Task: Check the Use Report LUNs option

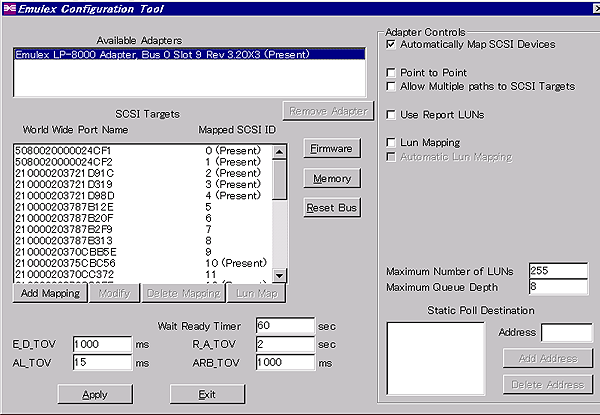Action: [x=391, y=115]
